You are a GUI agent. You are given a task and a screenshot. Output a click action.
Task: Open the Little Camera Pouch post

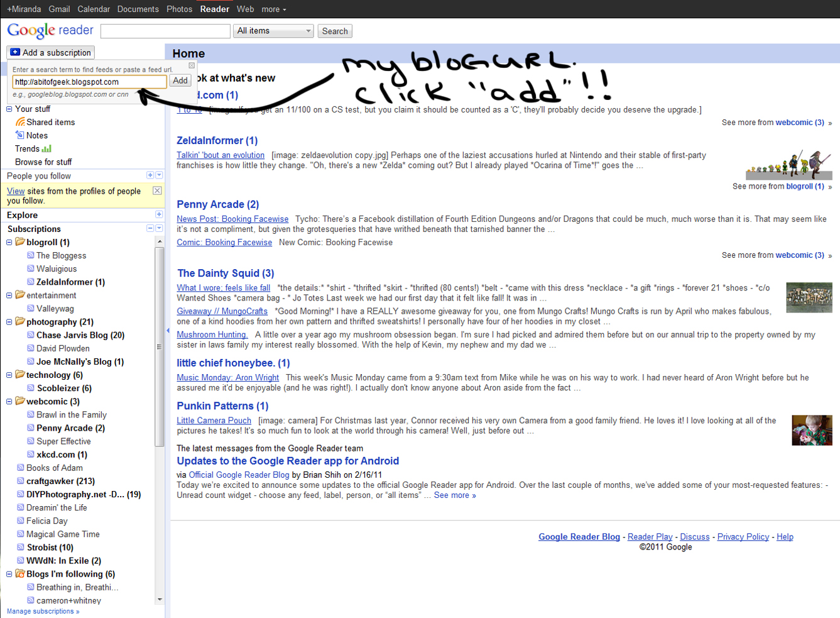tap(214, 421)
